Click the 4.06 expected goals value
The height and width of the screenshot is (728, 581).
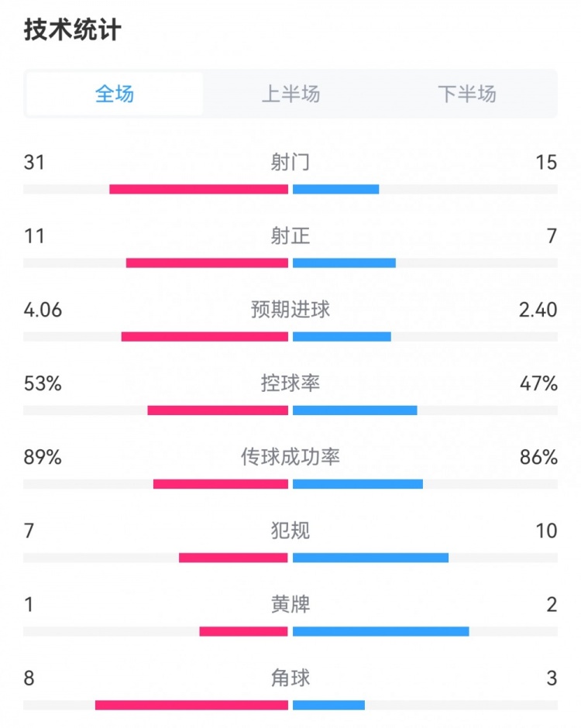[x=43, y=310]
